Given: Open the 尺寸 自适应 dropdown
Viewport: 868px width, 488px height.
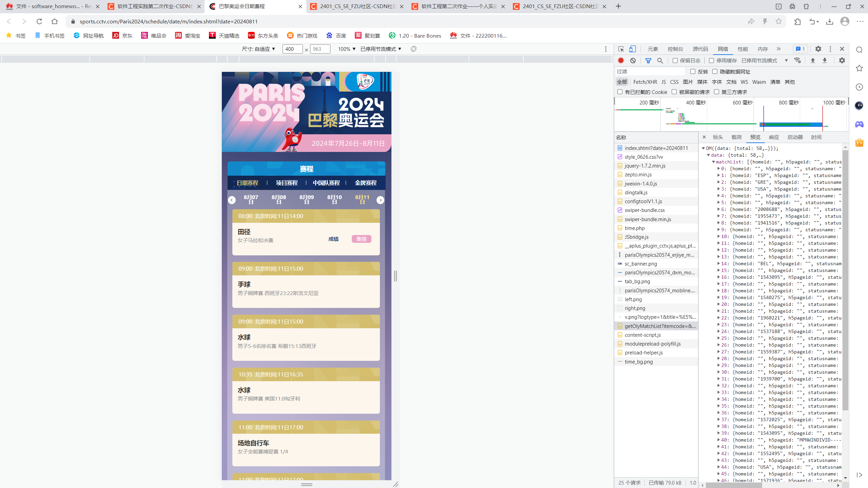Looking at the screenshot, I should coord(258,49).
